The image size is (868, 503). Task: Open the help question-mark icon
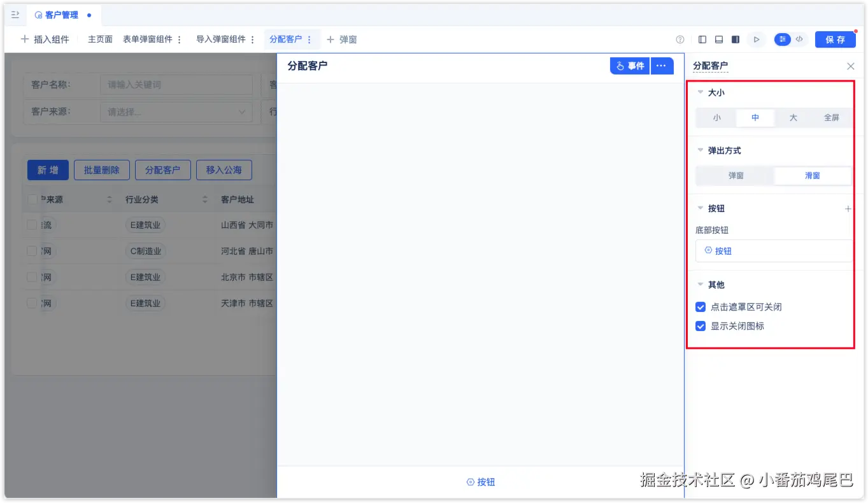coord(680,39)
